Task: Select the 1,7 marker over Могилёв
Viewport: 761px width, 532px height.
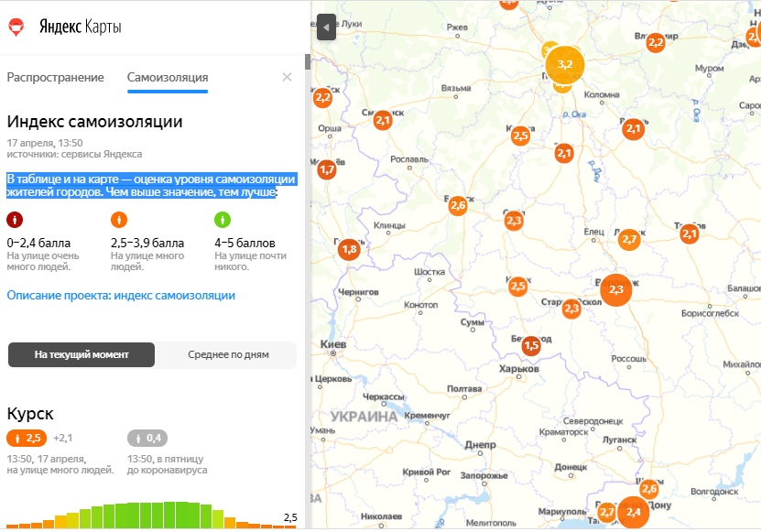Action: [327, 170]
